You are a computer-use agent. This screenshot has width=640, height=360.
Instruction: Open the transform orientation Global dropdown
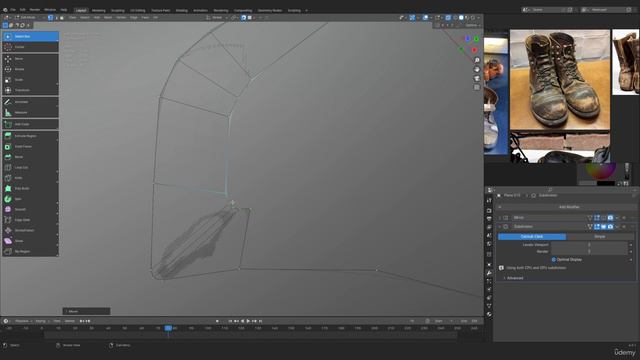click(x=216, y=18)
